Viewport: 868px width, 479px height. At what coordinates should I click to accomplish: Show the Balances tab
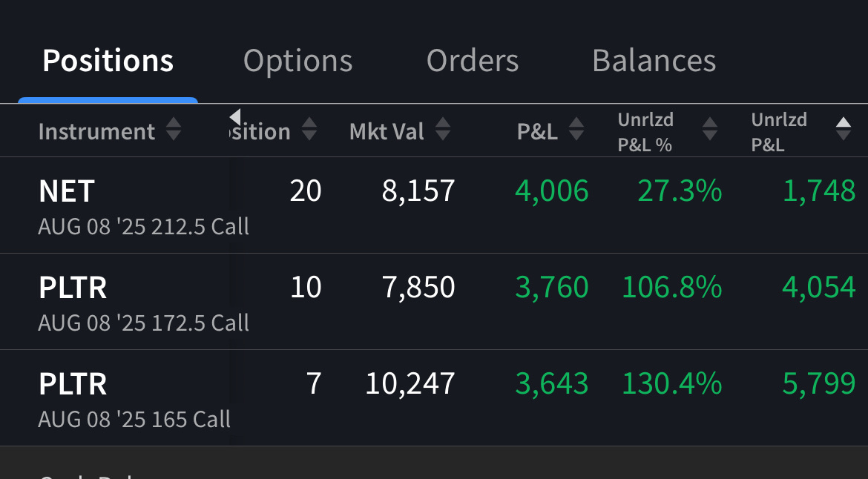point(654,61)
